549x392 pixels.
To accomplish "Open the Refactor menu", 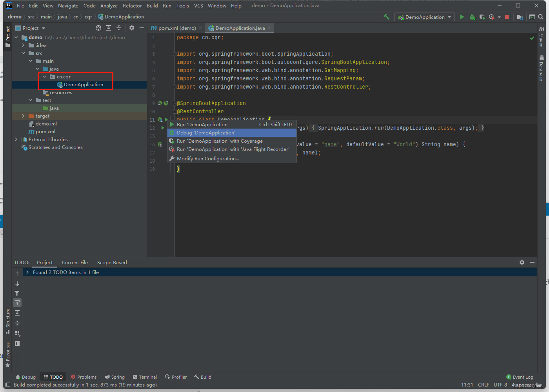I will (x=132, y=5).
